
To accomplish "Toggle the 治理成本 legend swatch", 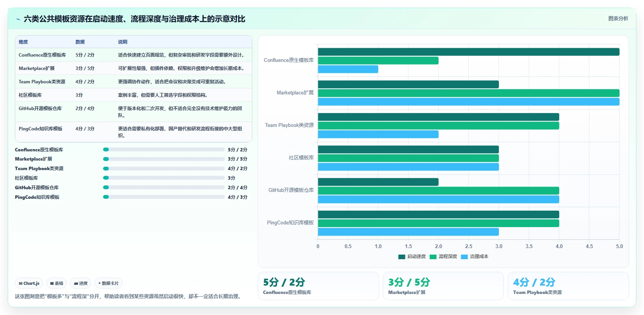I will click(x=464, y=257).
